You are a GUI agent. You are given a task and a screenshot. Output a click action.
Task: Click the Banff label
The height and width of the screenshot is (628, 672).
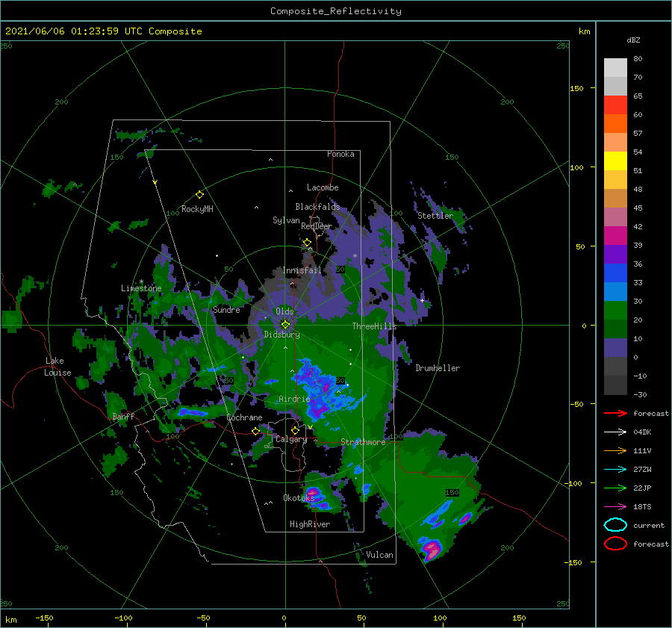coord(123,416)
